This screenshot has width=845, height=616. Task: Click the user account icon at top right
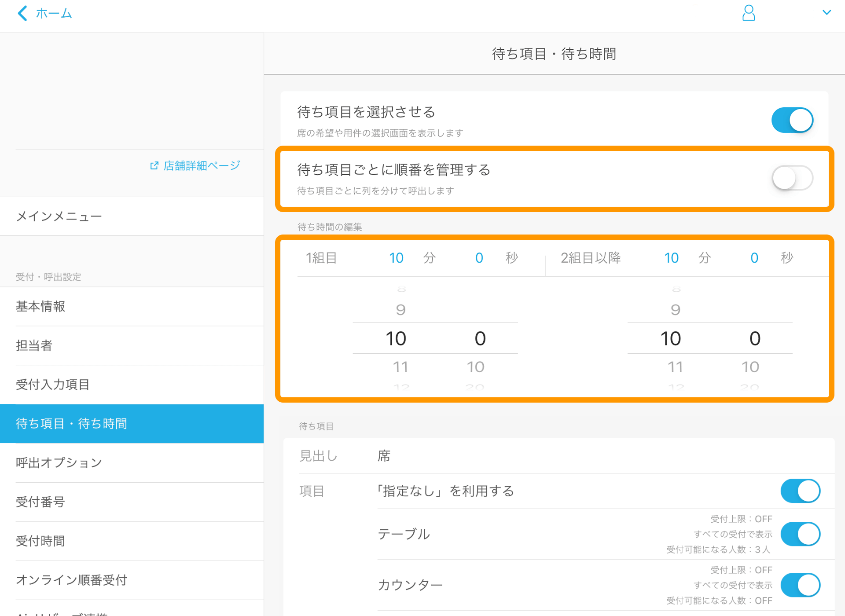748,13
